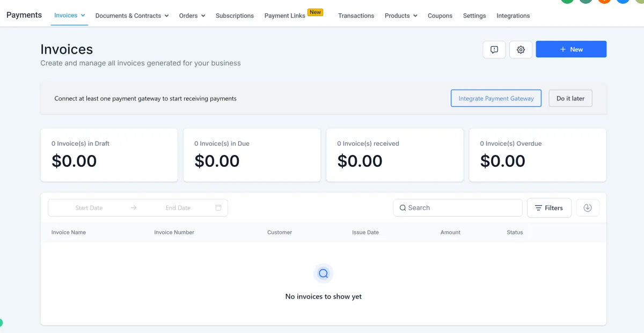Click the calendar icon in date range
This screenshot has width=644, height=333.
(x=218, y=208)
